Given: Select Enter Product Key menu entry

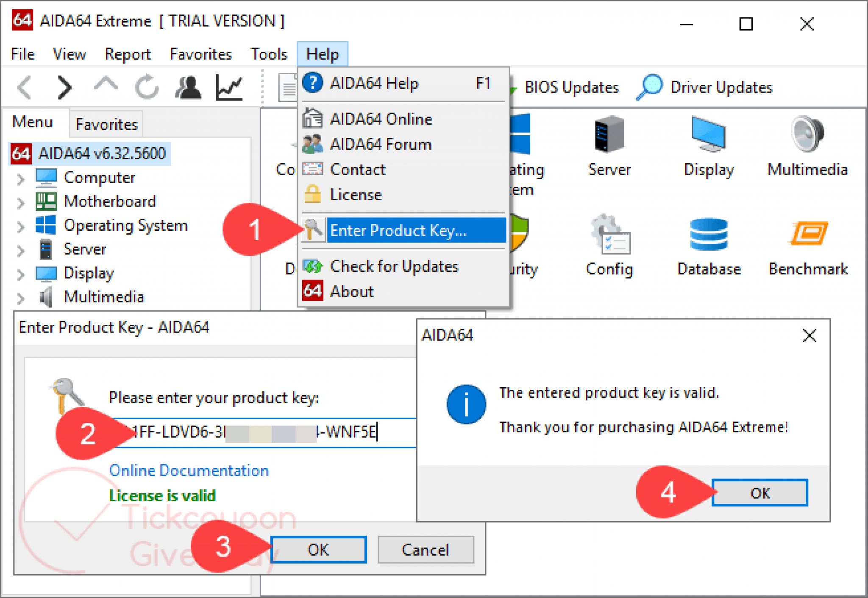Looking at the screenshot, I should (398, 230).
